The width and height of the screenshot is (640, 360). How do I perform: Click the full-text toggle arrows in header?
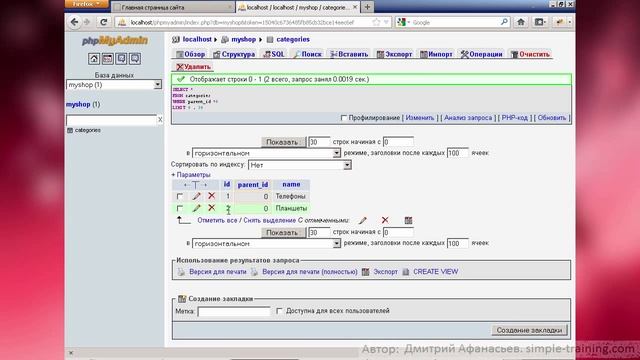point(196,185)
